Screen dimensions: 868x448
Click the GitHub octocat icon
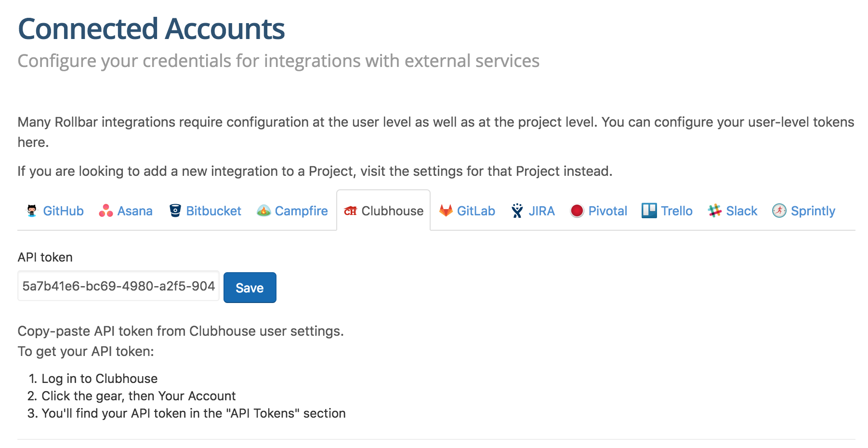tap(32, 211)
